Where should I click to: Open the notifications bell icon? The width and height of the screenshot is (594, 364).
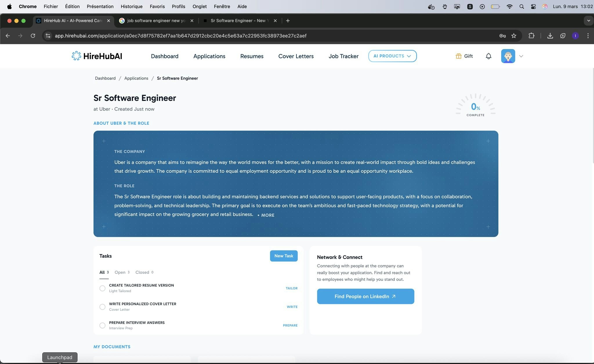click(x=488, y=56)
